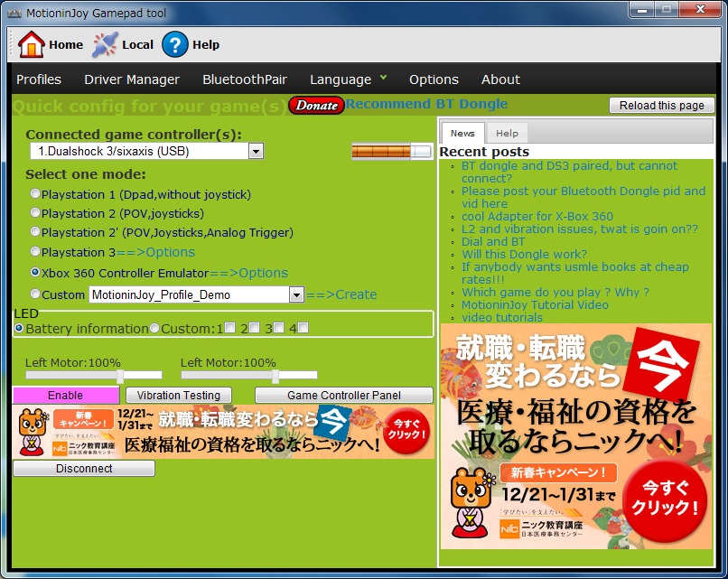Open 'Dial and BT' post
This screenshot has width=728, height=579.
pyautogui.click(x=493, y=241)
